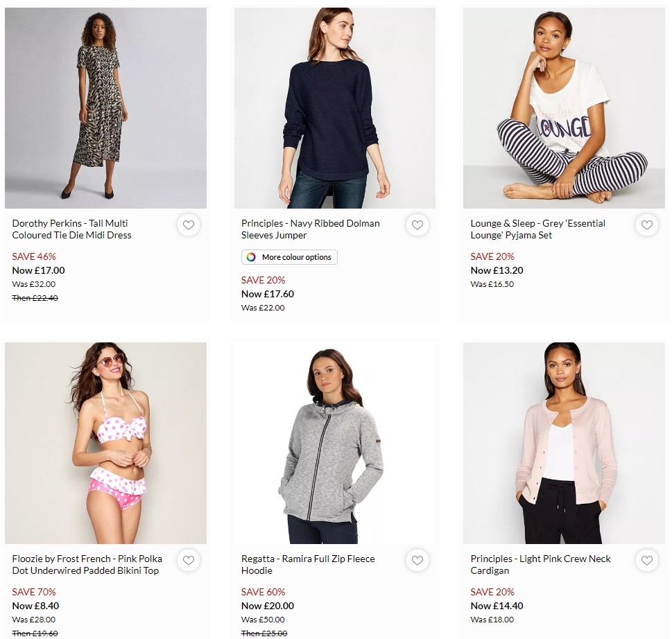Click the heart icon on the Tie Die Midi Dress
672x639 pixels.
coord(188,225)
